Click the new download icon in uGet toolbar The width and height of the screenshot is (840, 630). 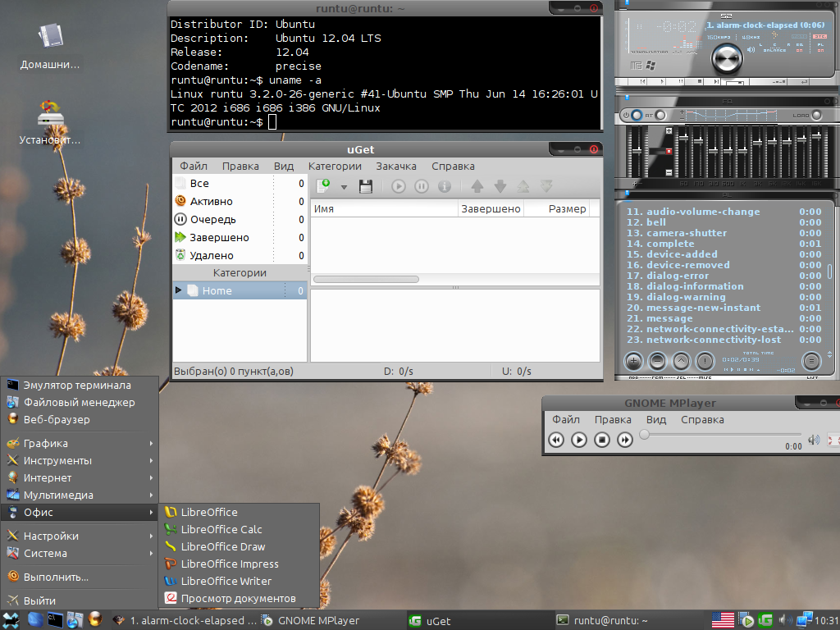[323, 186]
